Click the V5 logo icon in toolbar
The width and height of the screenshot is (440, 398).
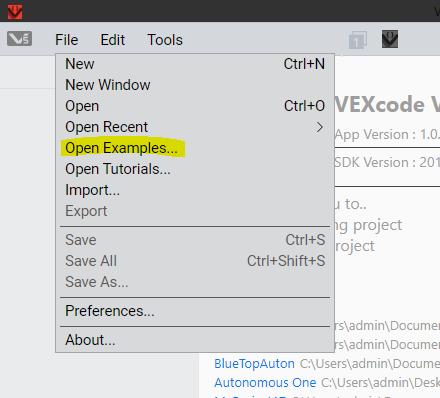point(20,39)
